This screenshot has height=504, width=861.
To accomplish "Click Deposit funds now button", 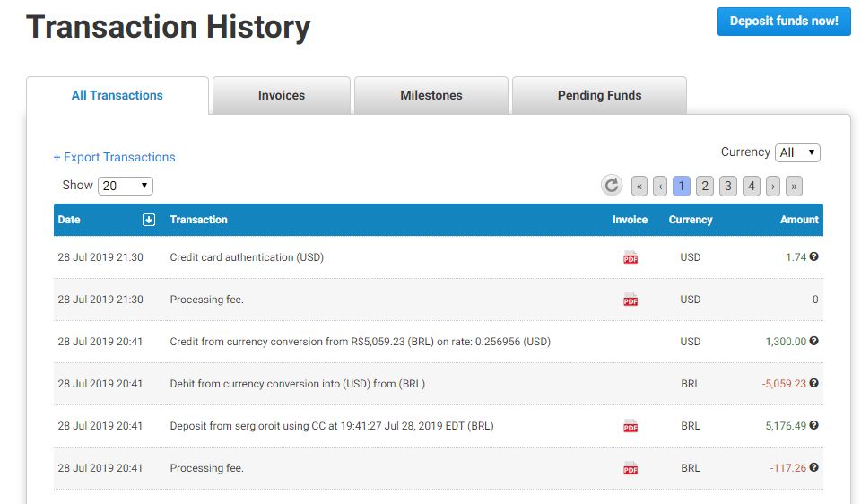I will 784,22.
